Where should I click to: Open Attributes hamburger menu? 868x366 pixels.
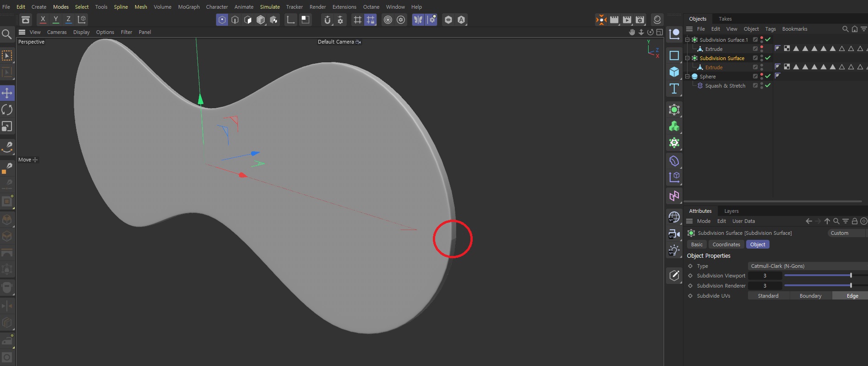(x=689, y=221)
